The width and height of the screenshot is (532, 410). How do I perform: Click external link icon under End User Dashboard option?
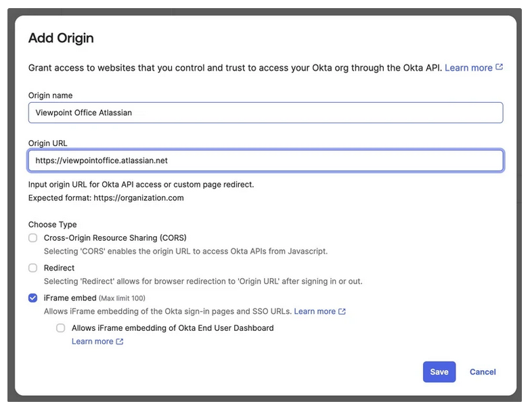(120, 342)
